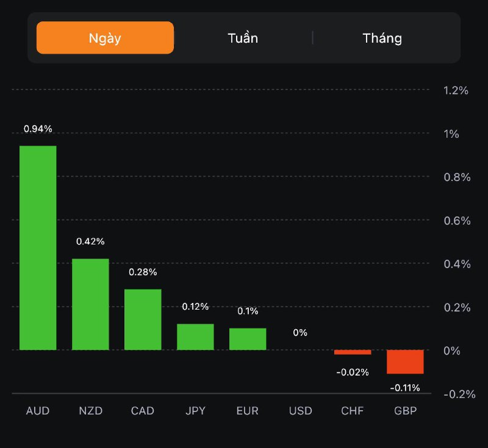Click the 0.42% value label
488x448 pixels.
click(x=90, y=241)
